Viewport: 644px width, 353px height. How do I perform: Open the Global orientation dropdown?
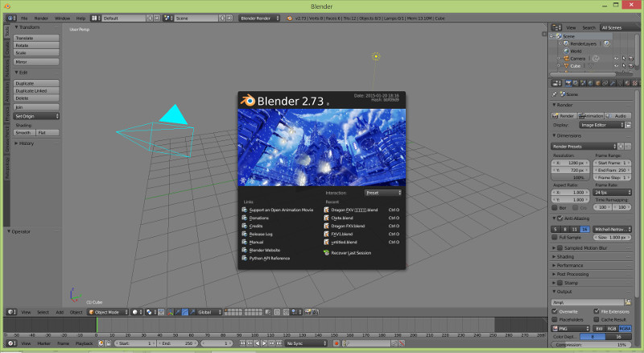click(209, 312)
